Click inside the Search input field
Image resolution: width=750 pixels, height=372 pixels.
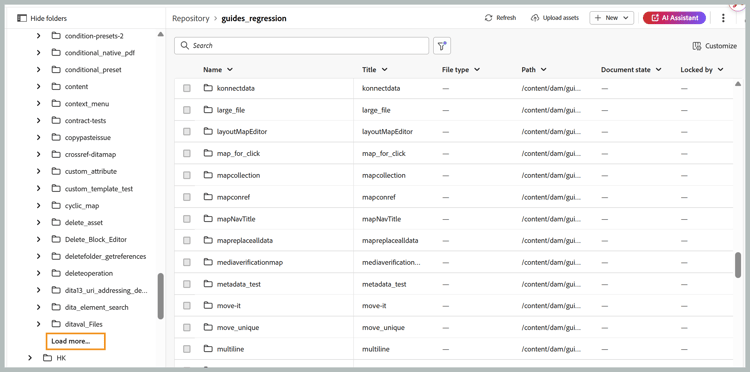(x=301, y=45)
